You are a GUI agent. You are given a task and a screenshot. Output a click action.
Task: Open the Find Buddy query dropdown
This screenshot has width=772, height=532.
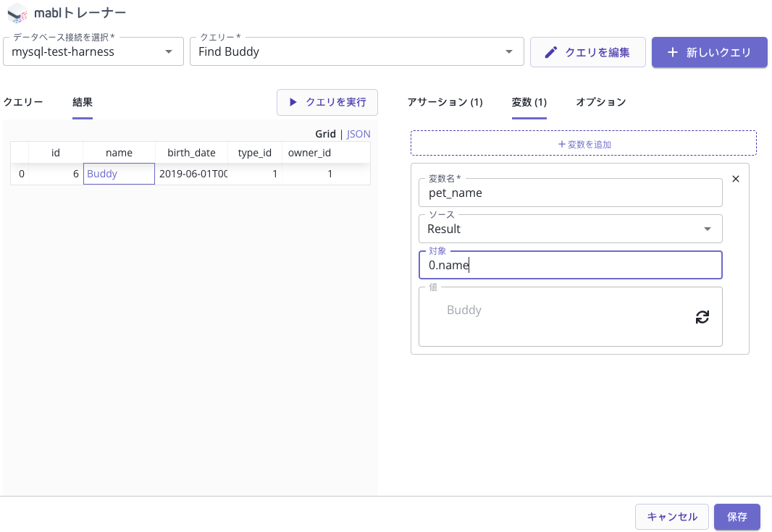tap(357, 51)
